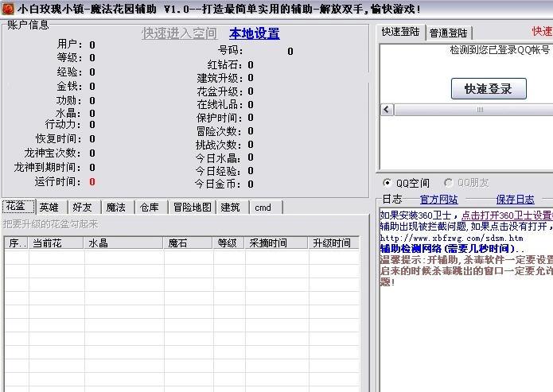Open the 魔法 tab

(116, 208)
